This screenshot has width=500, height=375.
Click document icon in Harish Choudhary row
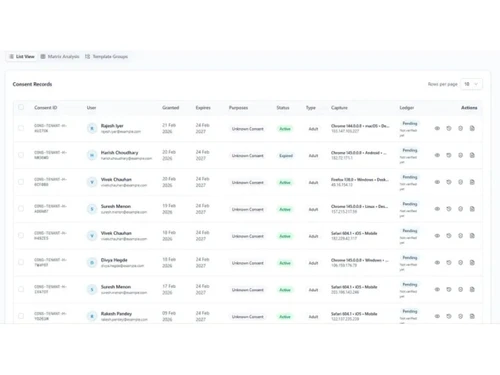point(472,155)
